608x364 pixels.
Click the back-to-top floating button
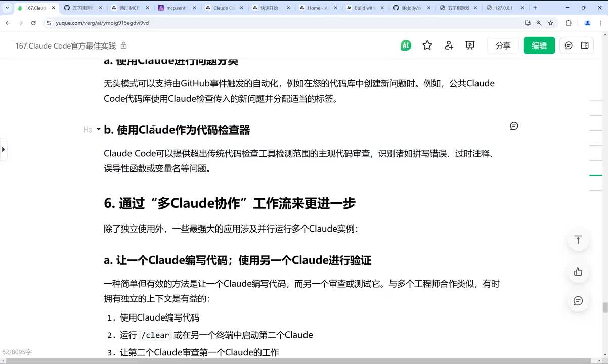pos(578,240)
